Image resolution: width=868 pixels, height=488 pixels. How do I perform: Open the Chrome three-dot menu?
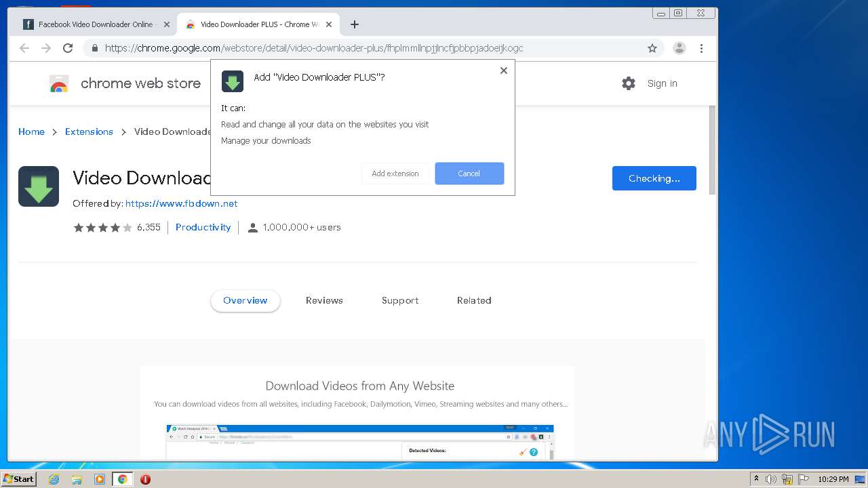pyautogui.click(x=701, y=48)
